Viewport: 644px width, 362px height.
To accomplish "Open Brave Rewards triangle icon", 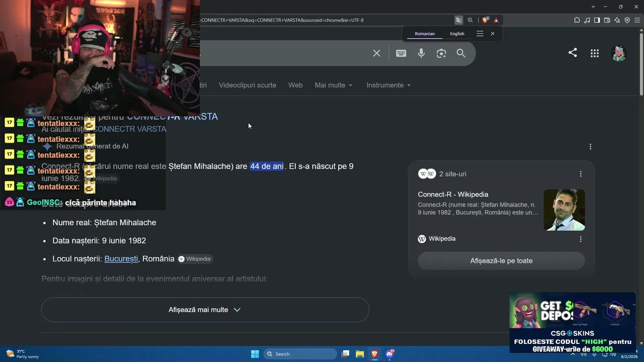I will click(x=496, y=20).
